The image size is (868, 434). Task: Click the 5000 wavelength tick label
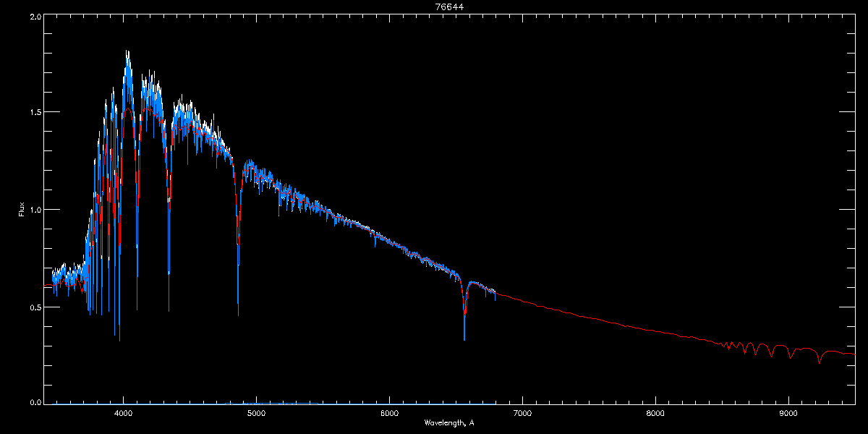[x=256, y=413]
